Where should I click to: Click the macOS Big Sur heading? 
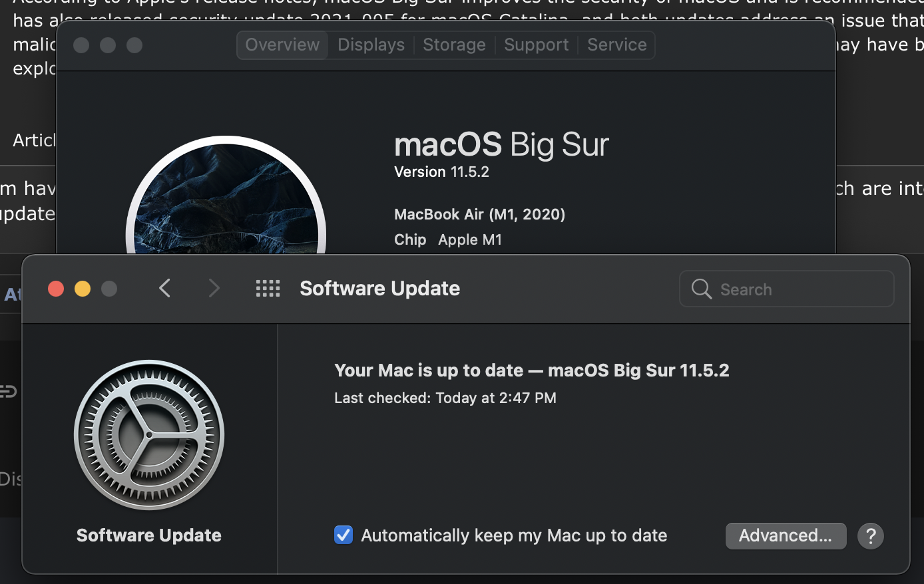(x=501, y=144)
